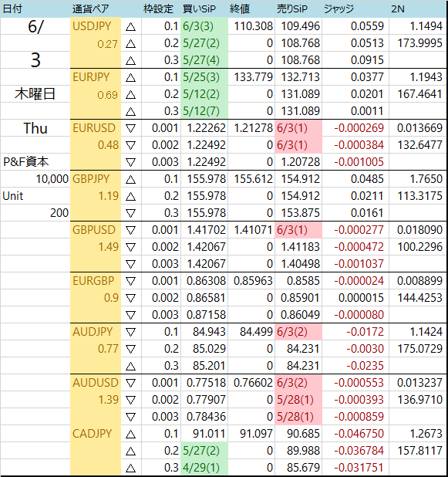The height and width of the screenshot is (477, 448).
Task: Click the judge value -0.046750
Action: [x=359, y=433]
